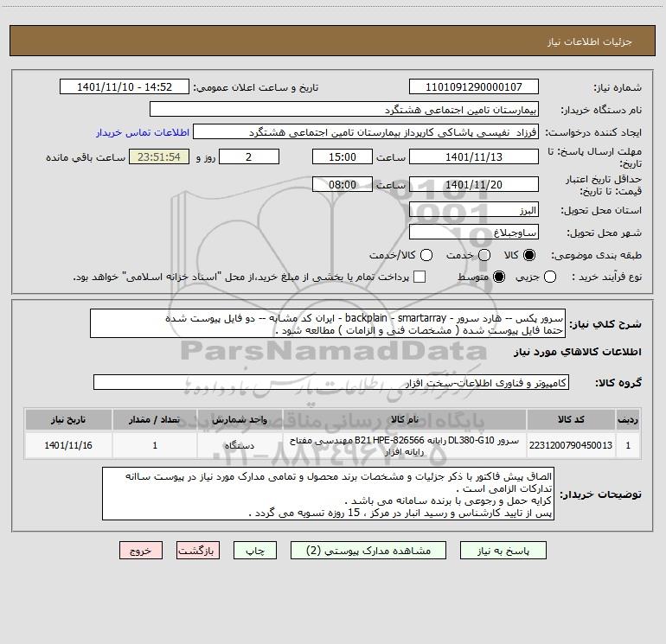666x644 pixels.
Task: Click product code 2231200790450013 cell
Action: click(x=571, y=445)
